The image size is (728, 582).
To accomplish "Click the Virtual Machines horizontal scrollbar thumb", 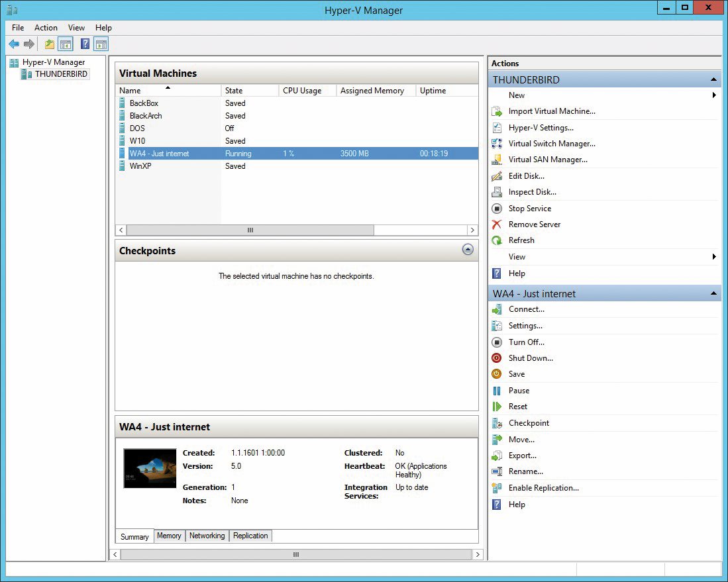I will coord(250,230).
